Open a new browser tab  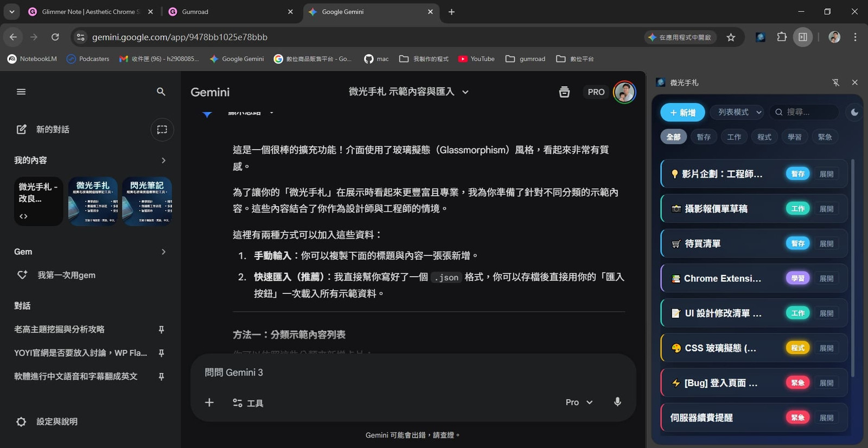click(451, 11)
